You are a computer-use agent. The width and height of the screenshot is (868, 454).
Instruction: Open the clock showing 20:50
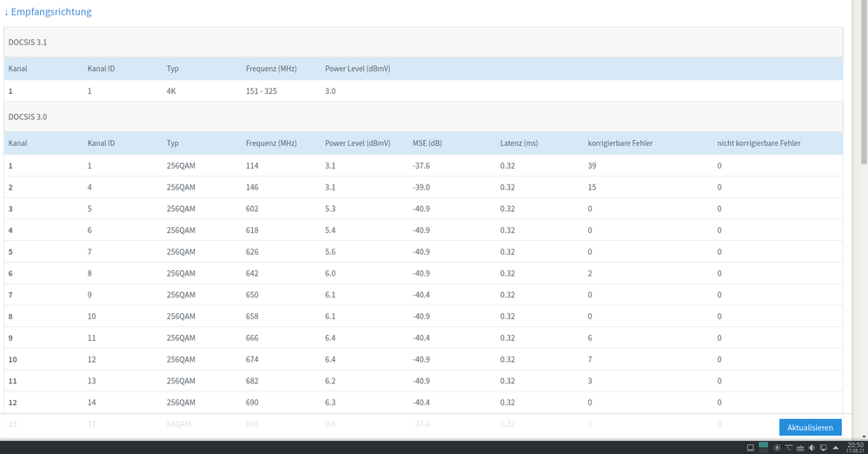pos(855,447)
